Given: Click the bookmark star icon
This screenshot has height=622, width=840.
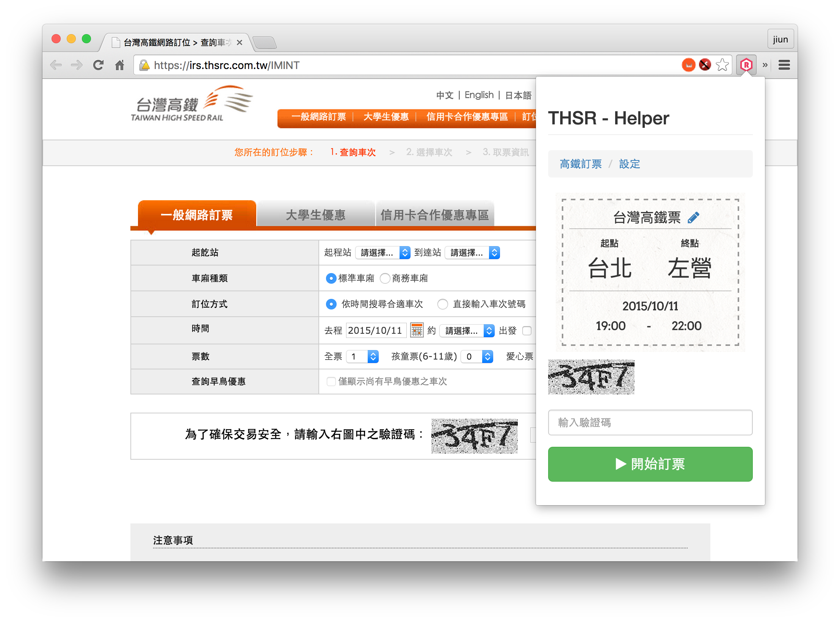Looking at the screenshot, I should [x=722, y=65].
